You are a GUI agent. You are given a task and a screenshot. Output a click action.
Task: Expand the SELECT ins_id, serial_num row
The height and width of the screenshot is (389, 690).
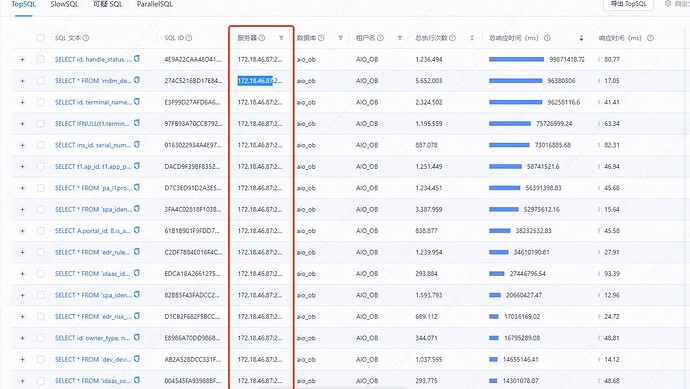click(x=22, y=145)
